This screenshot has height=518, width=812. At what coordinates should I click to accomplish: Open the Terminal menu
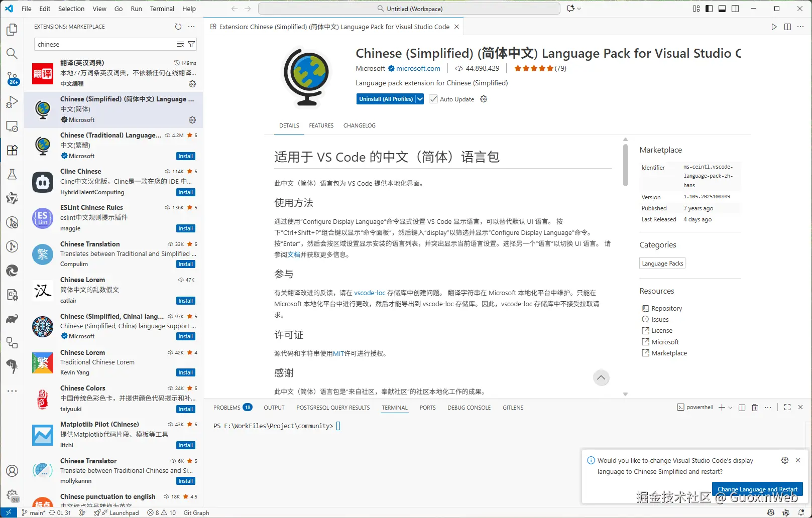[162, 9]
